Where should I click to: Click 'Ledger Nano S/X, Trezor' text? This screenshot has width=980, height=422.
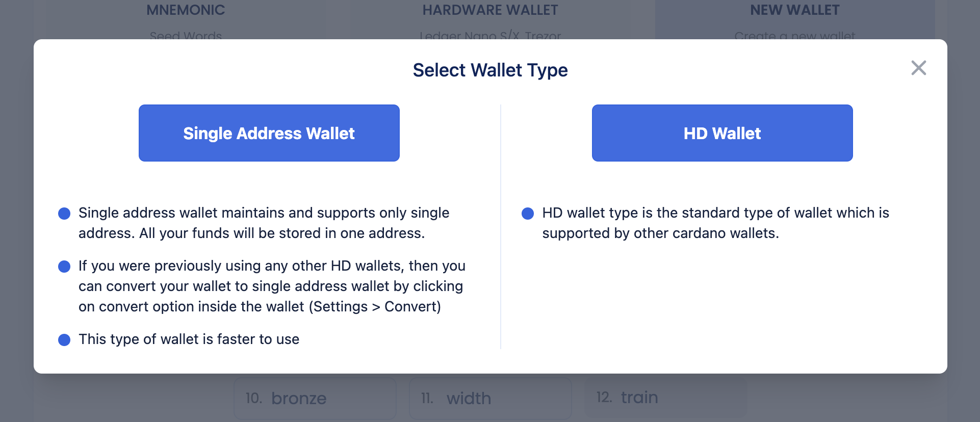(x=489, y=35)
